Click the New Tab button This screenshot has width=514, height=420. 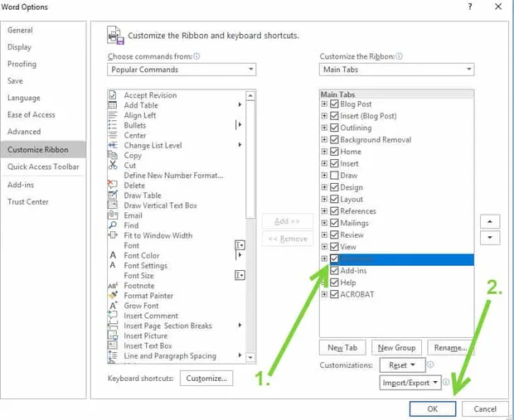click(342, 348)
